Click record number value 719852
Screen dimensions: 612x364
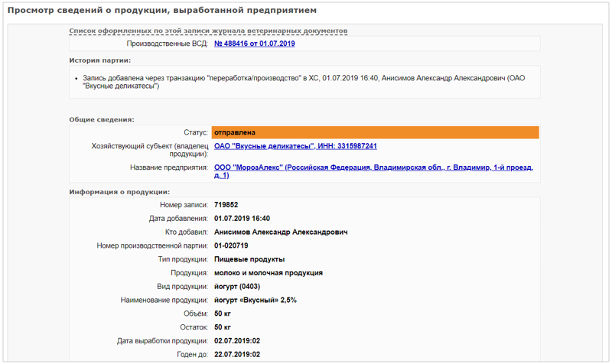[226, 205]
